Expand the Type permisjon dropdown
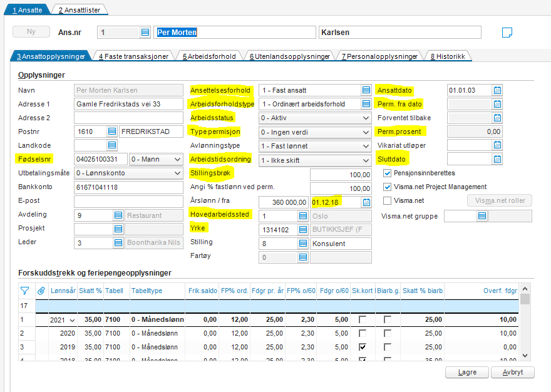The height and width of the screenshot is (392, 551). point(315,132)
